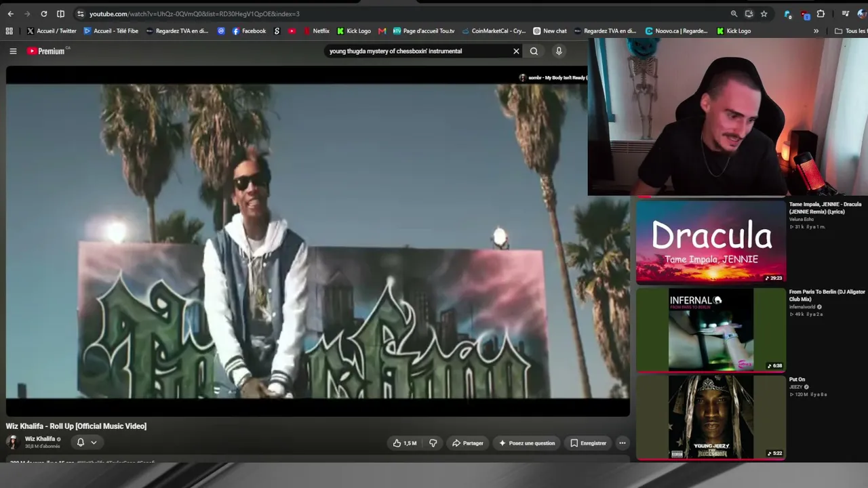Open the Tame Impala, JENNIE - Dracula title

(x=825, y=207)
